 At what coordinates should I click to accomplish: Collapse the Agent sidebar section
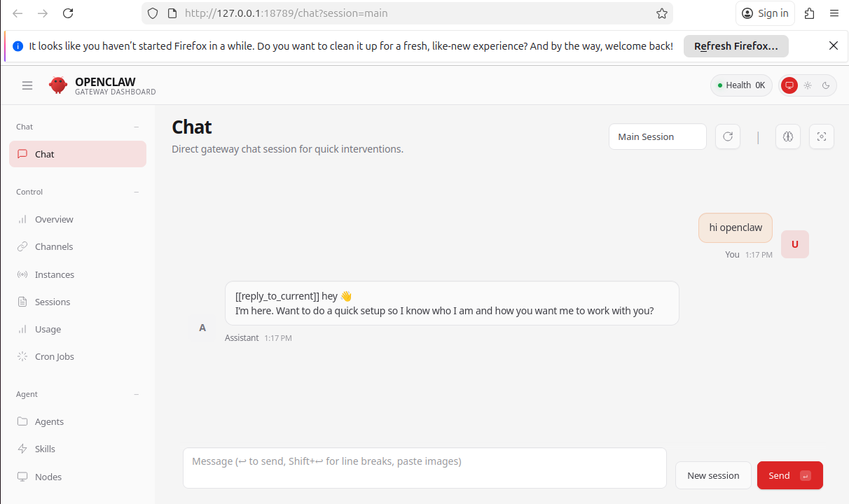point(137,394)
